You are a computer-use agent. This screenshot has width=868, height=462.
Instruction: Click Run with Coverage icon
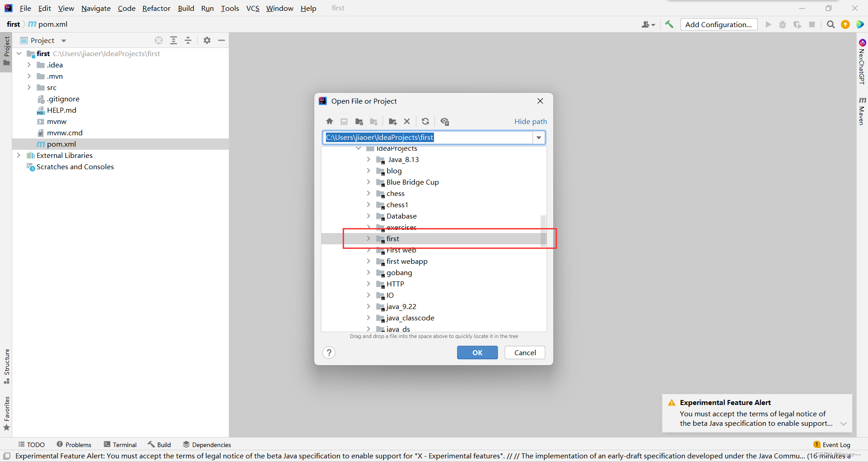[797, 24]
